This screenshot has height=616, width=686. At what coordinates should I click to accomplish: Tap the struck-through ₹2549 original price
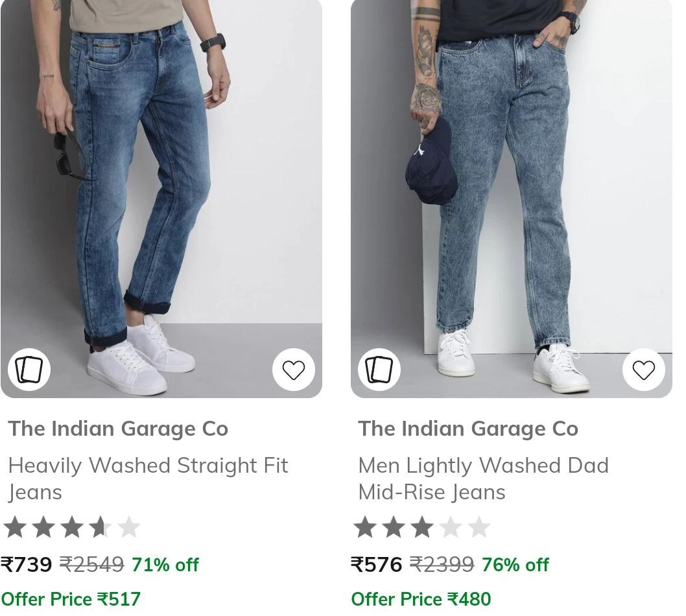point(91,564)
